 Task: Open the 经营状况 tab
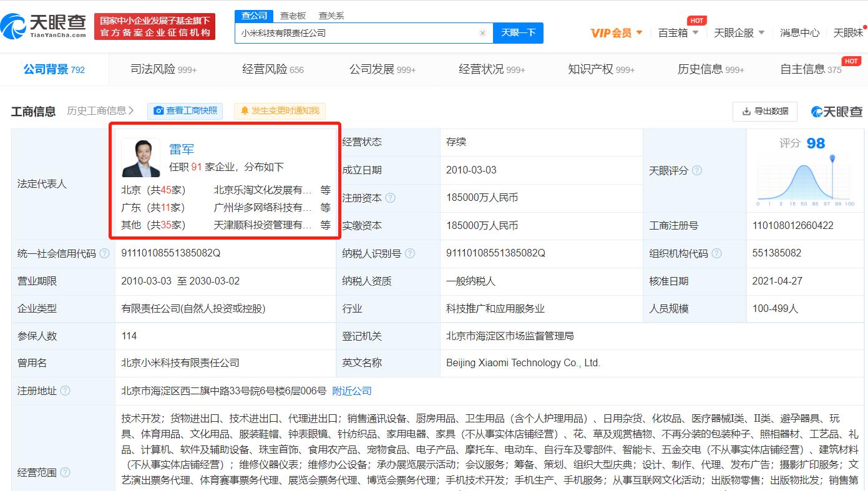[x=492, y=69]
